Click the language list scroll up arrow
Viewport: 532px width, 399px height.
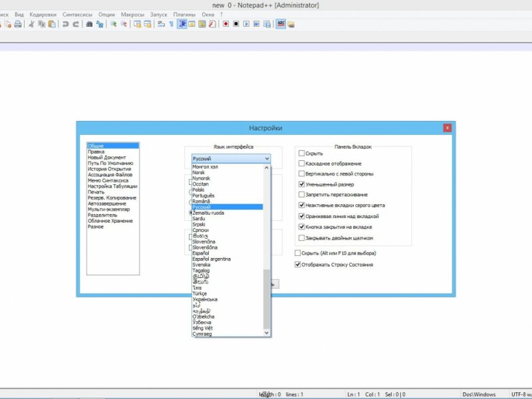[267, 168]
